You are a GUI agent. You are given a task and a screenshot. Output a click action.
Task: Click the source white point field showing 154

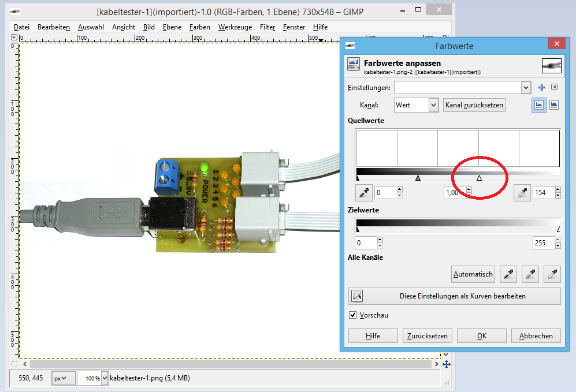point(544,193)
